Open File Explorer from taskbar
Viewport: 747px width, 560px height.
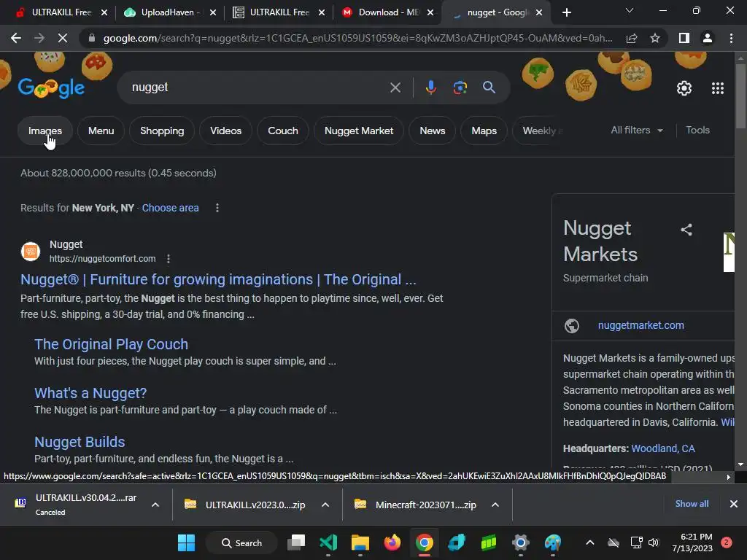click(360, 542)
